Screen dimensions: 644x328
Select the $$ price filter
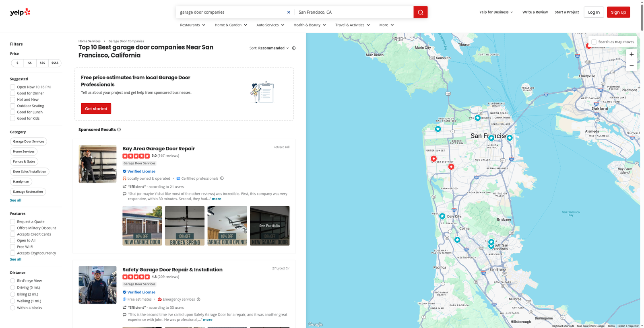point(30,63)
